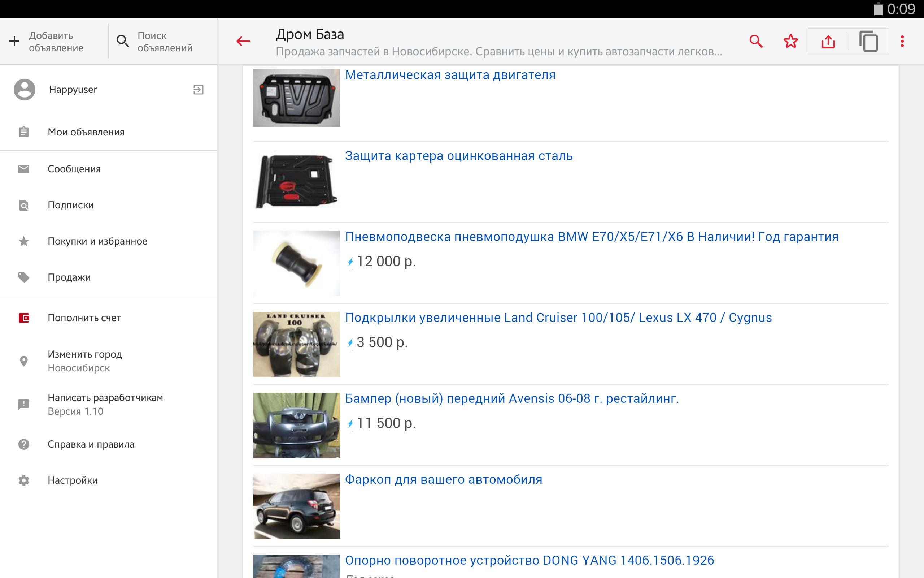Tap the clipboard icon for Мои объявления
Viewport: 924px width, 578px height.
point(24,132)
